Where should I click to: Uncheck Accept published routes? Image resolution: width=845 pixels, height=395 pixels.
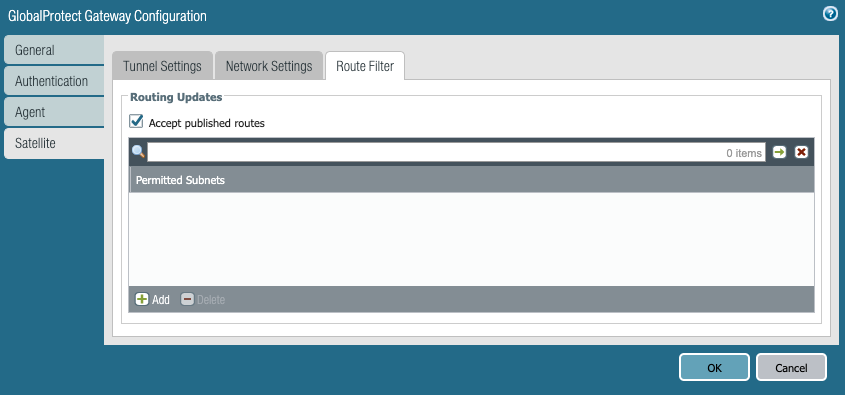tap(136, 121)
